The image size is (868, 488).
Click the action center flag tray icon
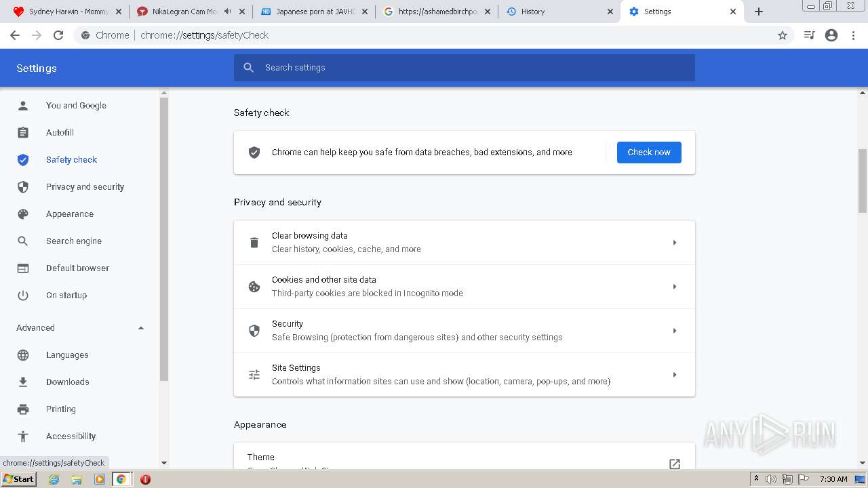point(802,479)
